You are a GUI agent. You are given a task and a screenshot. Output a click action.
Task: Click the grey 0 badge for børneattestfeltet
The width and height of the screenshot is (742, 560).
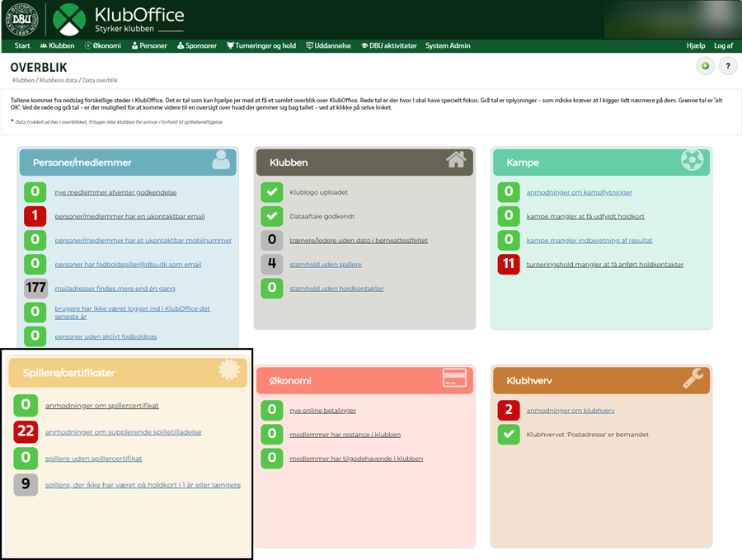[x=271, y=240]
